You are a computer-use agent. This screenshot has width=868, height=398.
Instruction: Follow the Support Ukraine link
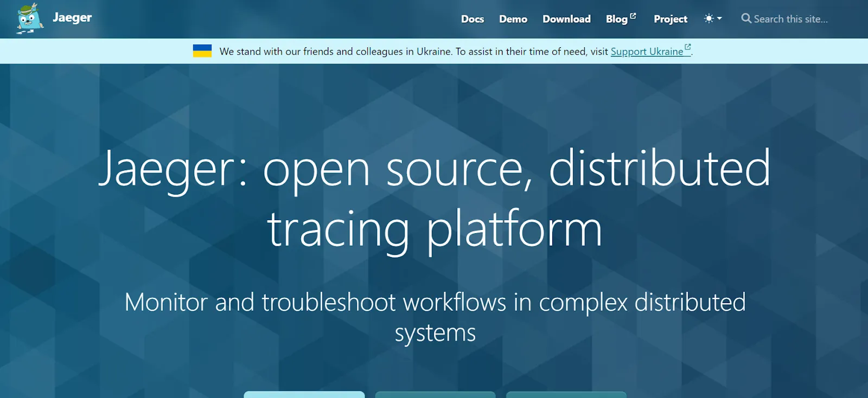tap(650, 51)
